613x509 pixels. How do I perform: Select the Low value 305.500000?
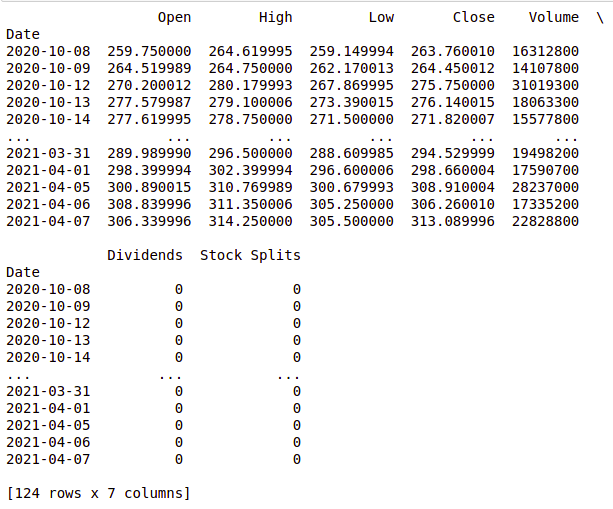tap(351, 221)
